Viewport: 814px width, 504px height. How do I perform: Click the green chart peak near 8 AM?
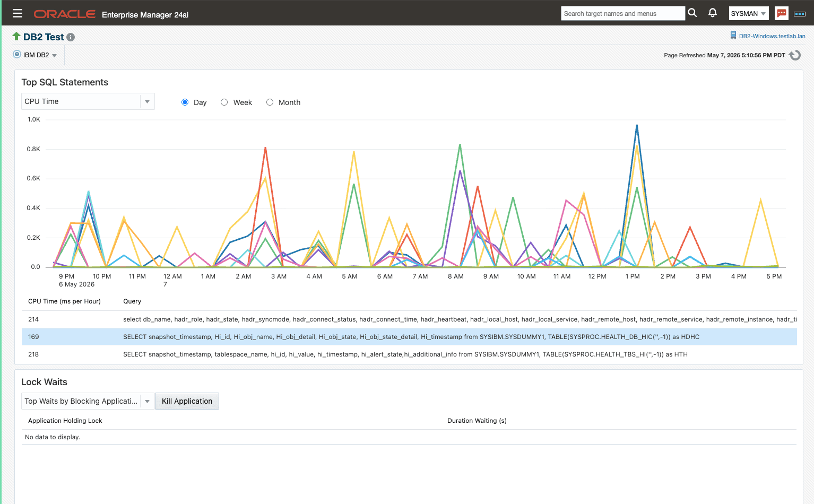tap(460, 144)
